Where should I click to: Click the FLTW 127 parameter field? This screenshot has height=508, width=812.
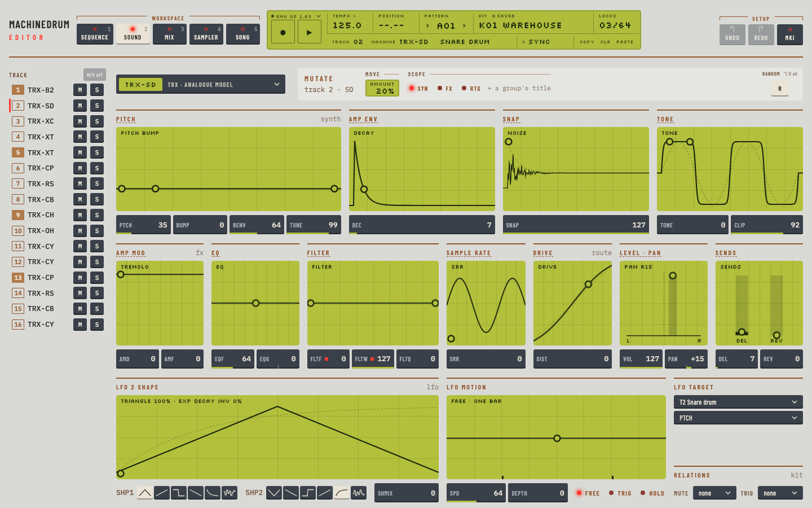coord(373,359)
